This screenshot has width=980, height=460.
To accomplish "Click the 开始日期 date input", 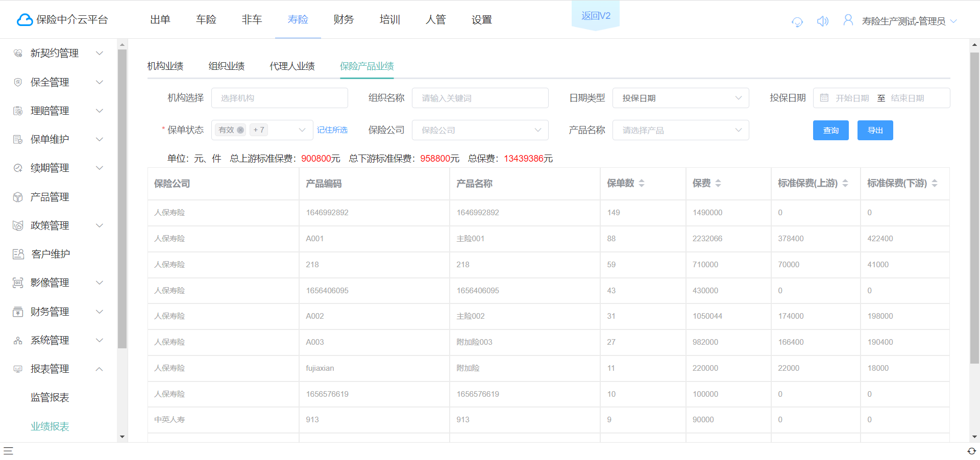I will coord(852,98).
